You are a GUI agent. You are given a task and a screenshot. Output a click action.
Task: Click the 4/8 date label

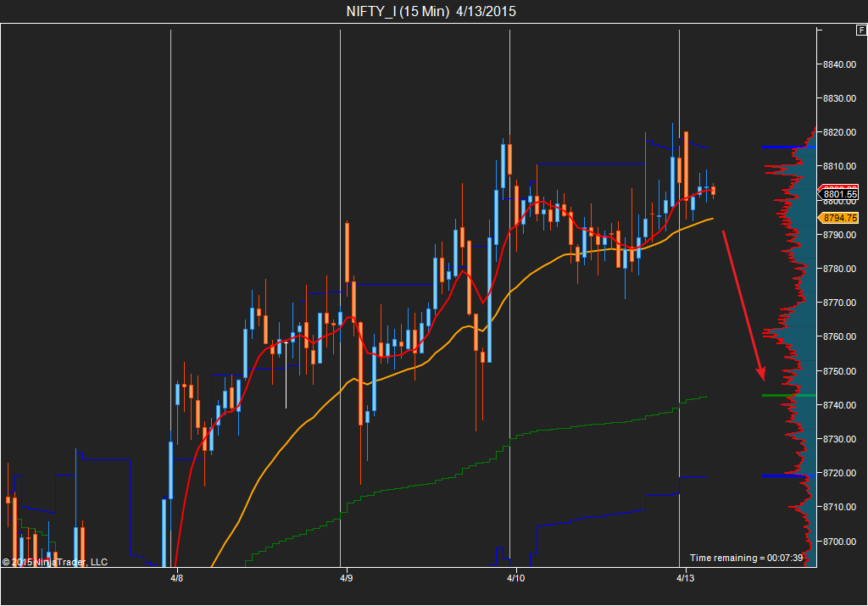[x=176, y=578]
